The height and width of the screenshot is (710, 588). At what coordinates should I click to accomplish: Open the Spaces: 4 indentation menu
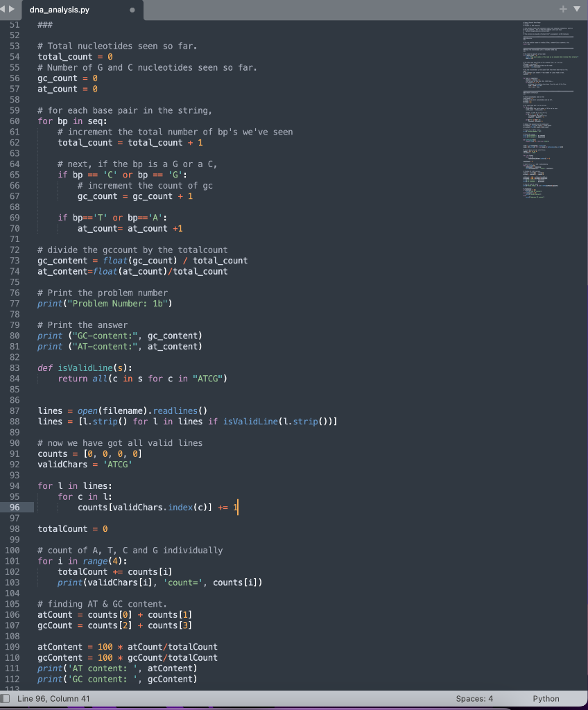(x=474, y=698)
